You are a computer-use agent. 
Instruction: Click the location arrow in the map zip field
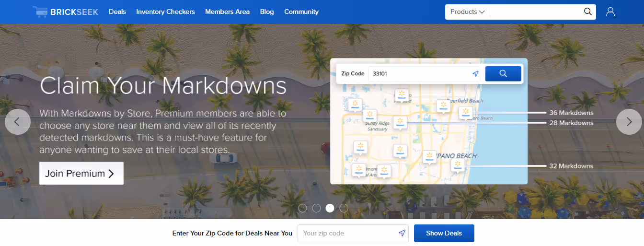pyautogui.click(x=475, y=74)
